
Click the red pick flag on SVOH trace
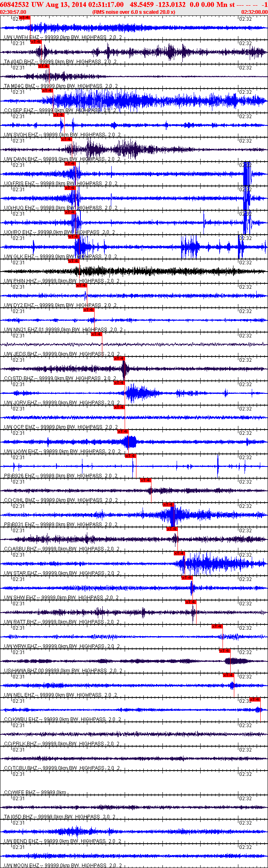coord(59,115)
